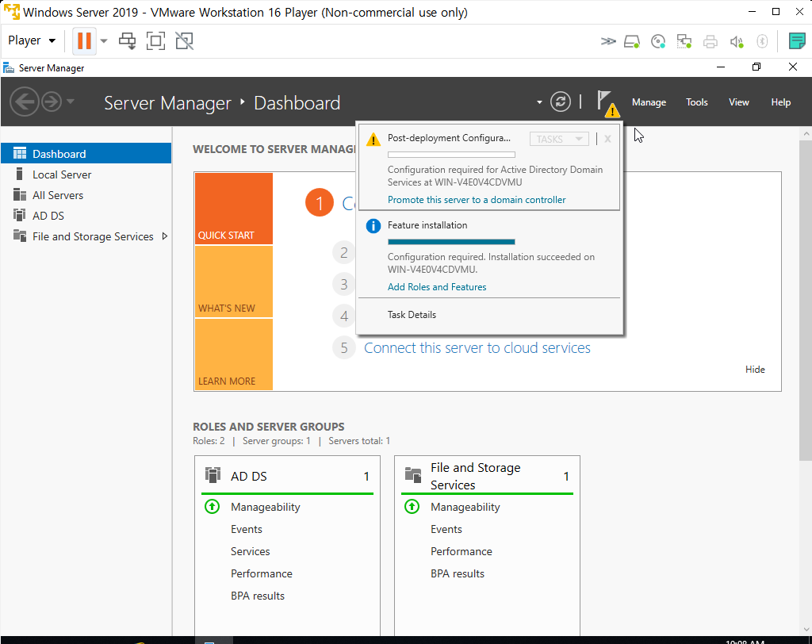The height and width of the screenshot is (644, 812).
Task: Click the orange step 1 circle
Action: 319,202
